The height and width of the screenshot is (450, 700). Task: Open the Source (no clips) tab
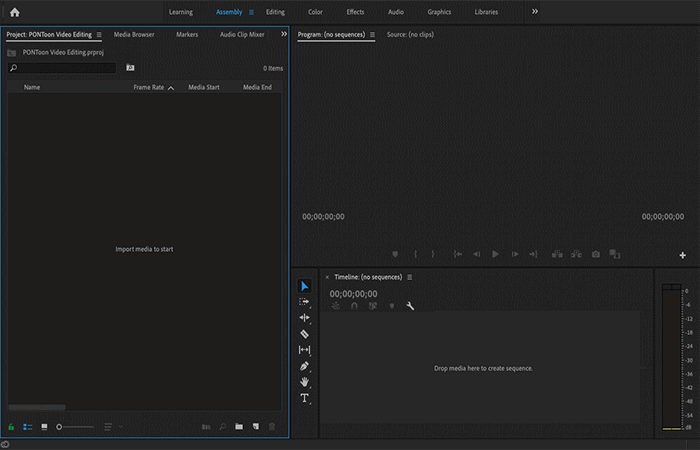410,34
